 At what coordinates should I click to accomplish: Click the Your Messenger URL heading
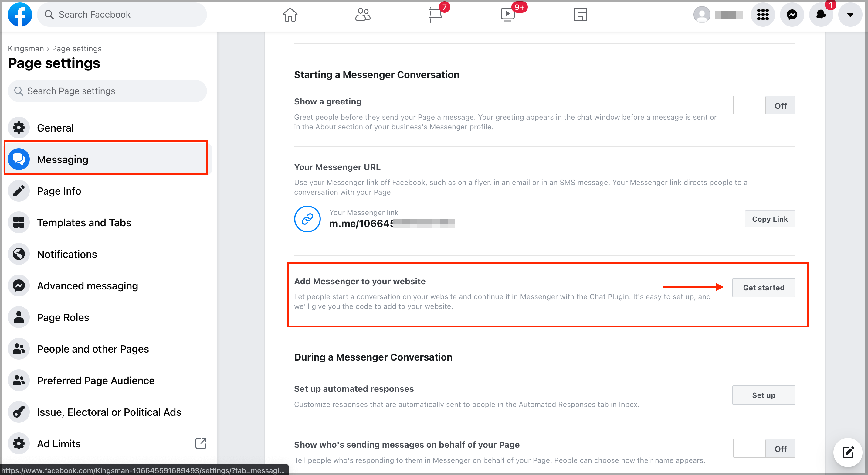337,167
